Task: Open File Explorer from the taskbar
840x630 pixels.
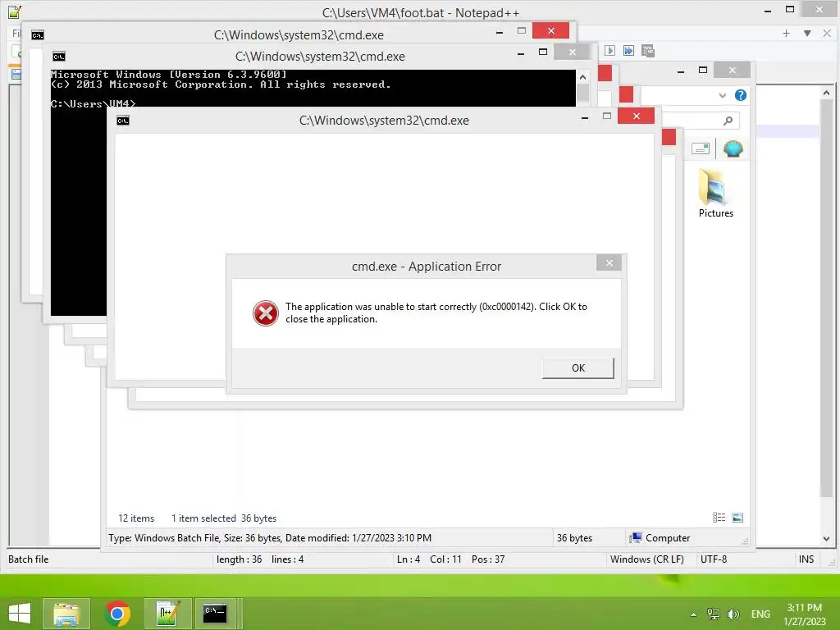Action: (66, 614)
